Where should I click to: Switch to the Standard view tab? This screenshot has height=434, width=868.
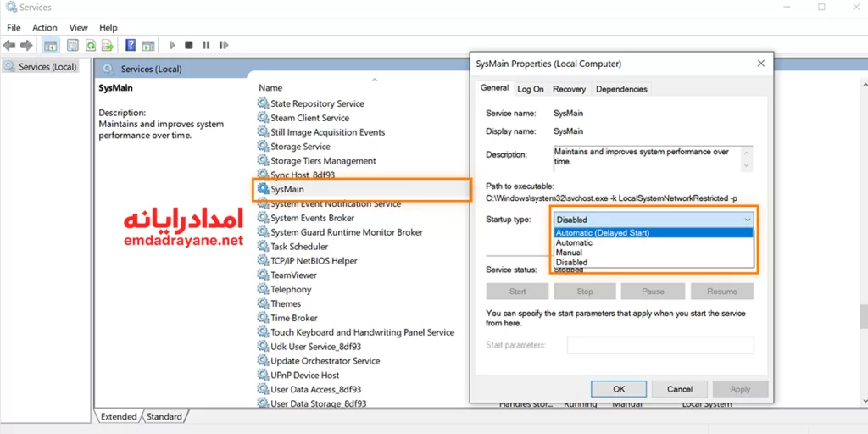click(164, 417)
